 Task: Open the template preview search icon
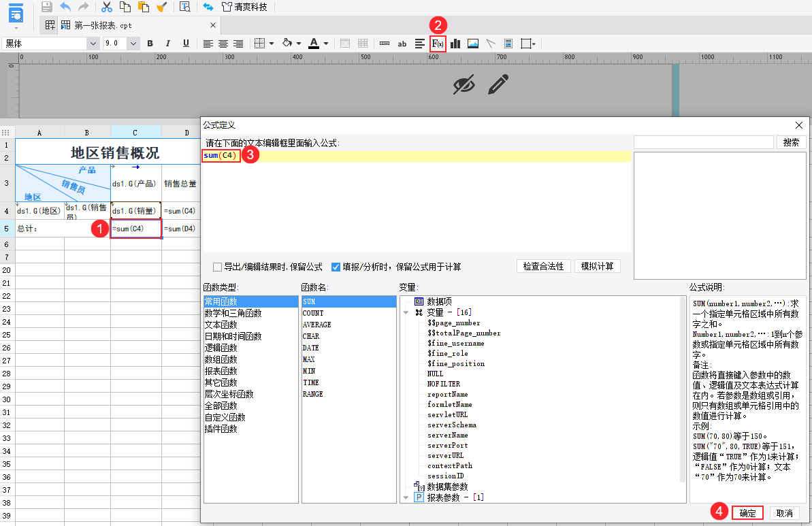[185, 7]
